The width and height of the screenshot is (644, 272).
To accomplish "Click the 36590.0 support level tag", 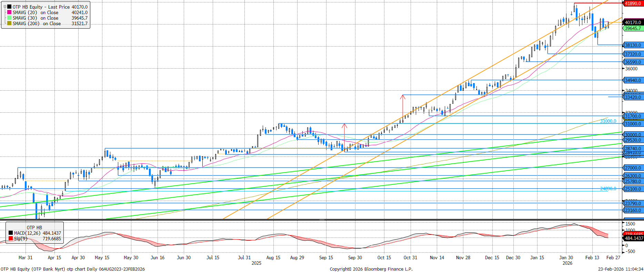I will [633, 62].
